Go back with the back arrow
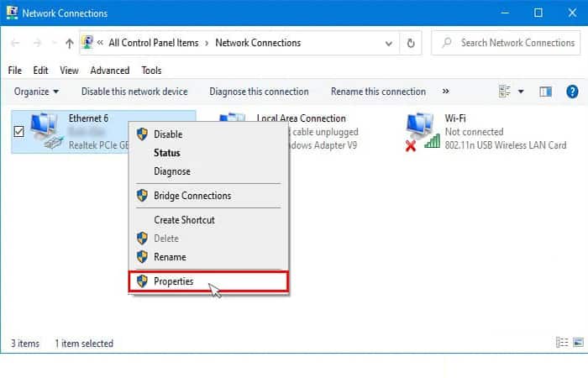This screenshot has height=378, width=588. (x=15, y=43)
